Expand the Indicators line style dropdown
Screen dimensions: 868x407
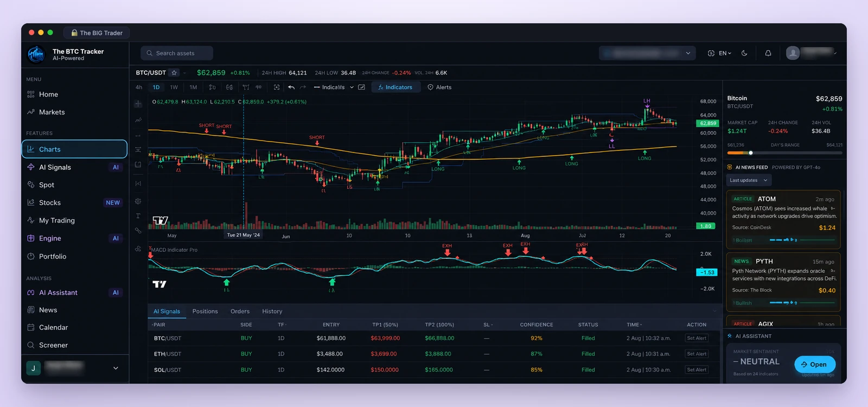[x=352, y=87]
